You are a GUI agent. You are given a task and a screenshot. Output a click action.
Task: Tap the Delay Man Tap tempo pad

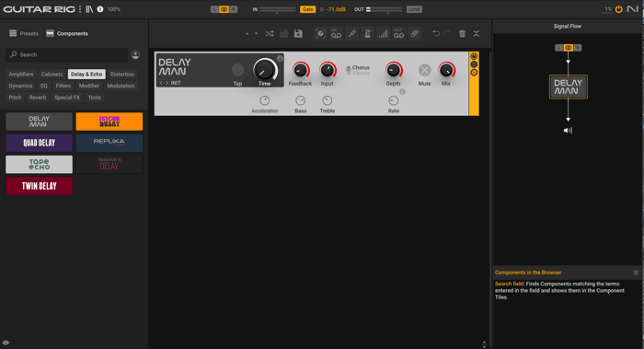click(237, 70)
